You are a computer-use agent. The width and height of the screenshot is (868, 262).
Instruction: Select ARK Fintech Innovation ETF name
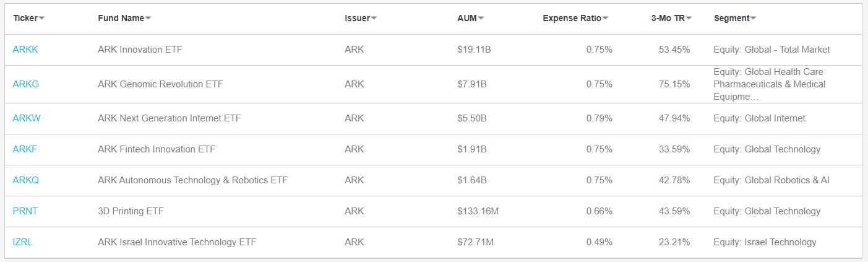pos(157,149)
